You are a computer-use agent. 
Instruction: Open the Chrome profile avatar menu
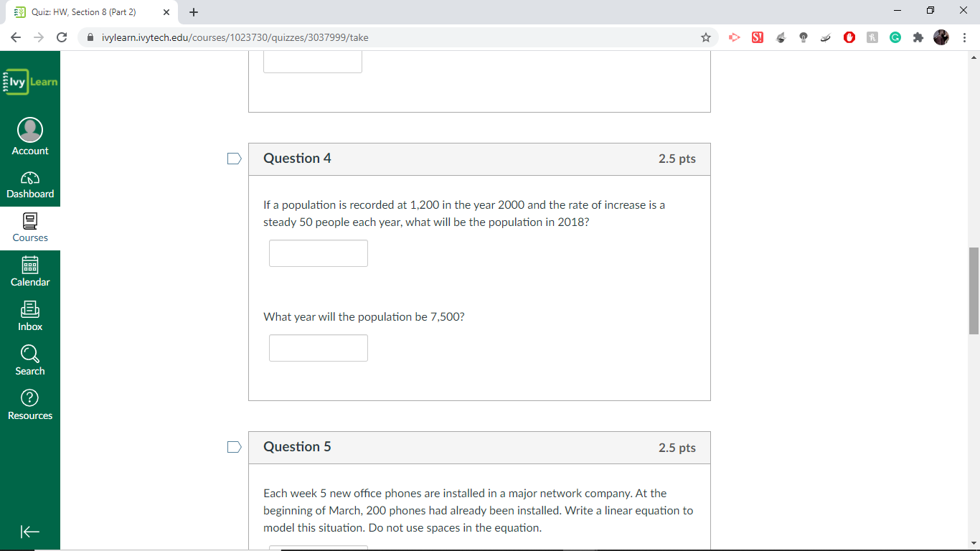[941, 37]
